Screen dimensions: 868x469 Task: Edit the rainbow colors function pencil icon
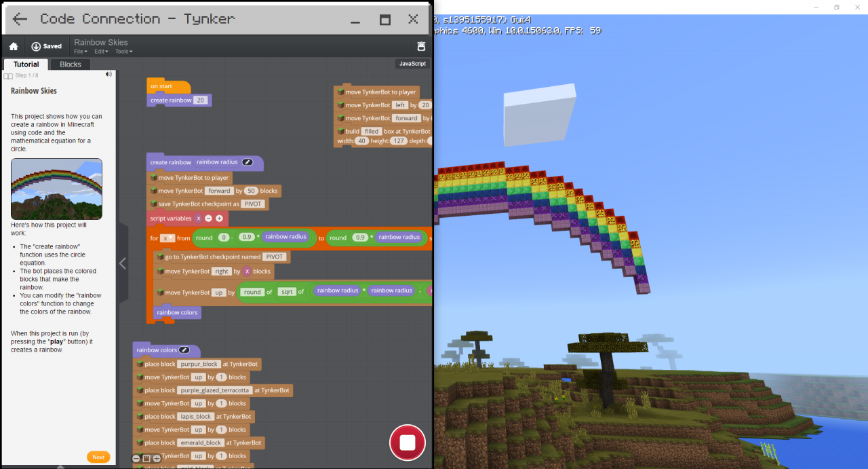pyautogui.click(x=184, y=350)
